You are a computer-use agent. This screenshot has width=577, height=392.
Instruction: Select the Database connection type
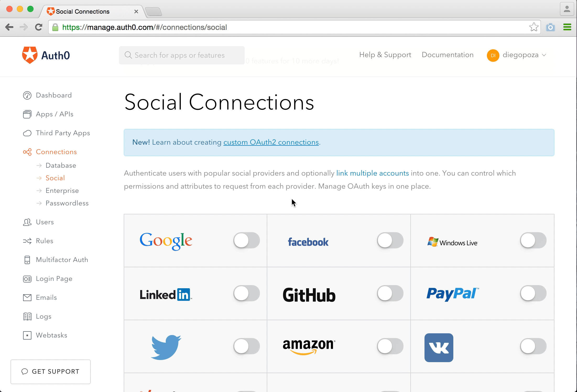tap(61, 165)
